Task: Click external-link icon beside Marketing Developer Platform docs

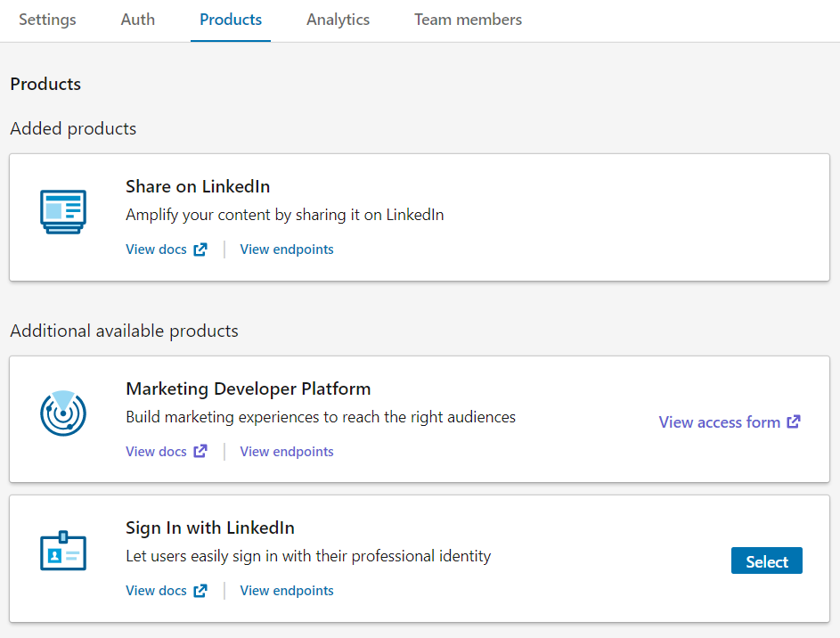Action: point(200,452)
